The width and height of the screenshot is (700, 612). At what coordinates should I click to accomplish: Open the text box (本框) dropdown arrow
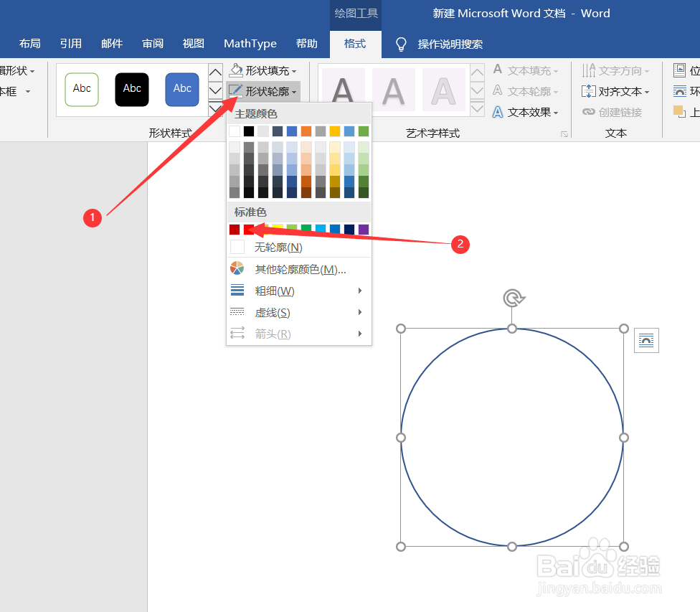(28, 92)
